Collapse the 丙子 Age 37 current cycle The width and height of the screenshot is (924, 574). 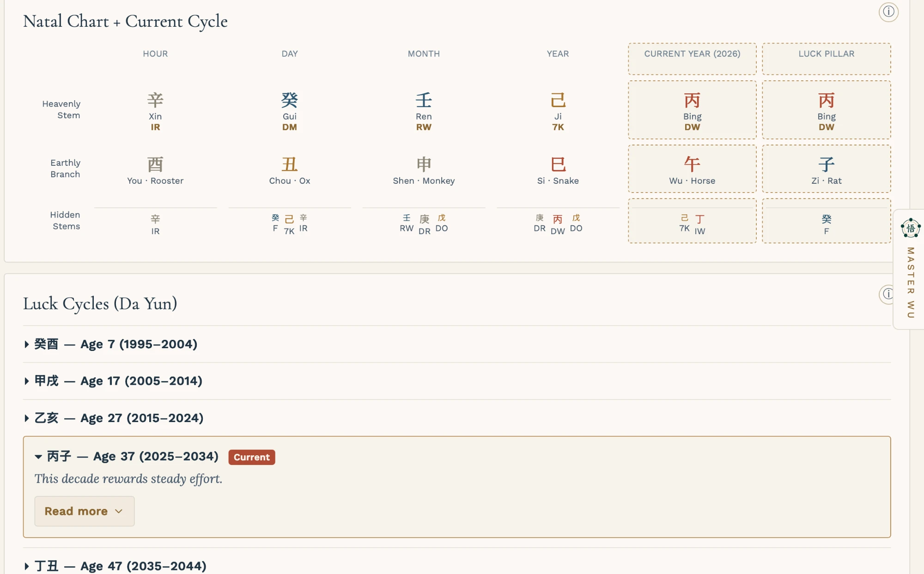[x=127, y=456]
